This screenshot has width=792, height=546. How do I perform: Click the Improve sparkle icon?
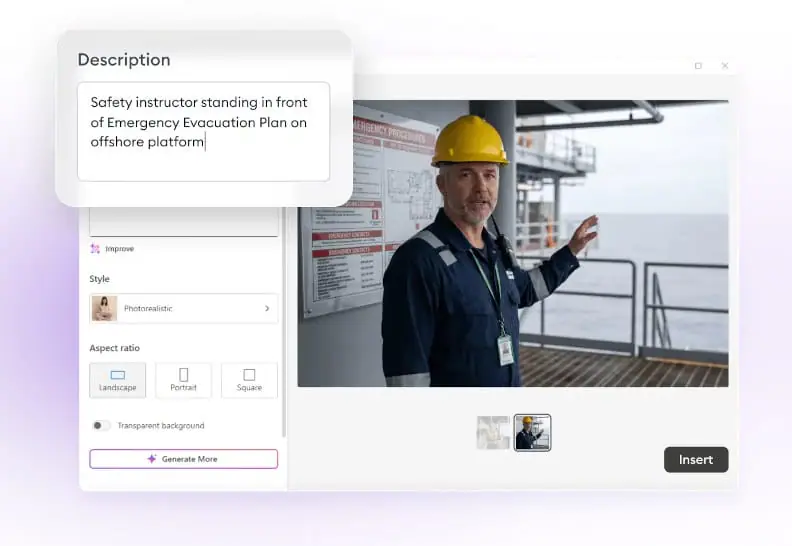pos(95,249)
